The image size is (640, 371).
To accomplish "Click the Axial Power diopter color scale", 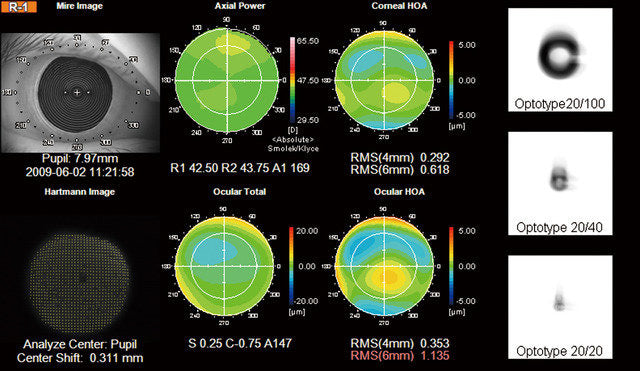I will pos(292,80).
